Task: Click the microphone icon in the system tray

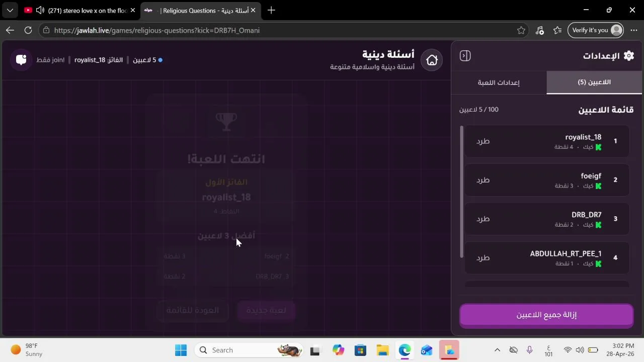Action: (529, 350)
